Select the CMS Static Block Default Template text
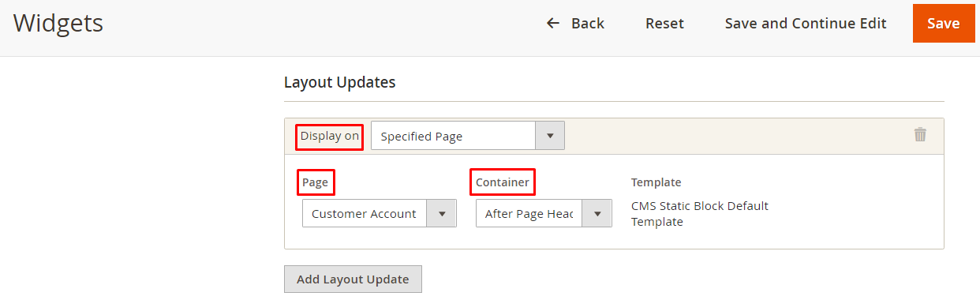The image size is (980, 300). (700, 214)
